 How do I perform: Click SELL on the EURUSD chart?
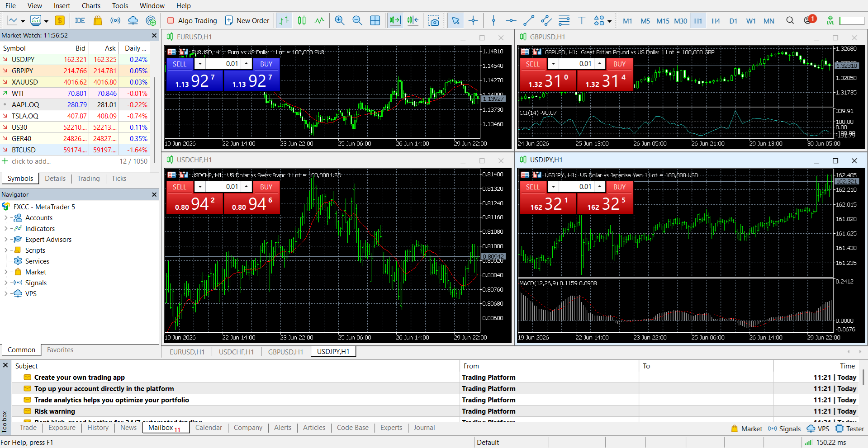[180, 64]
